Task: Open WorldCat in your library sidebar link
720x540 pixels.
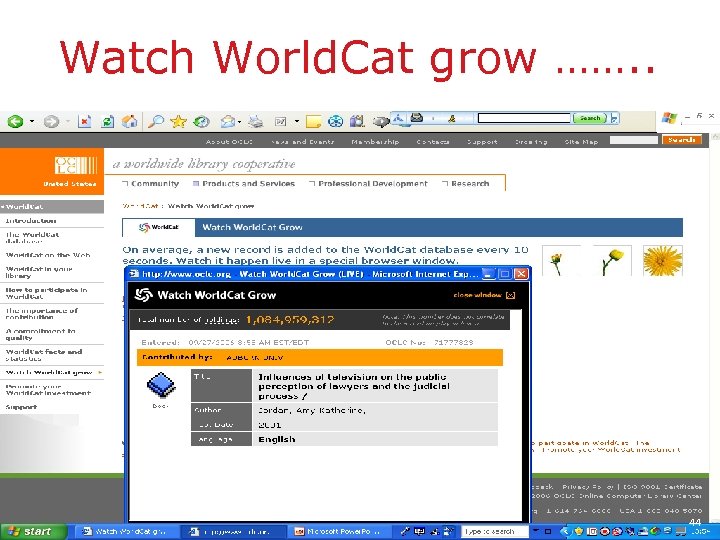Action: coord(39,272)
